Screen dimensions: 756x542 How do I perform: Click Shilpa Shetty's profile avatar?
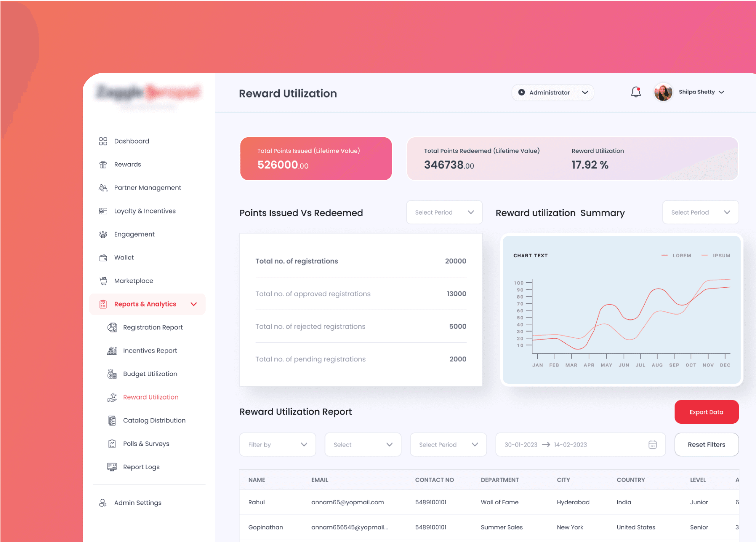pos(663,92)
